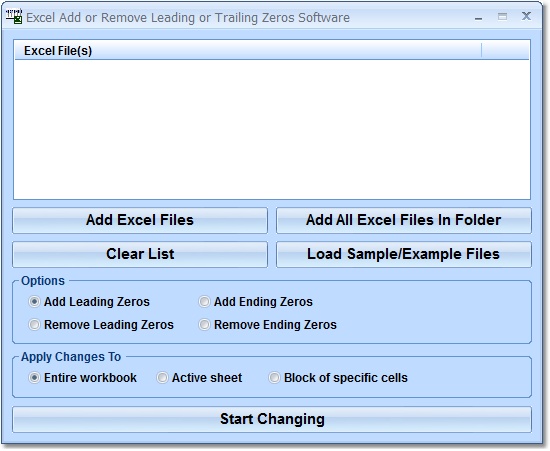Load Sample/Example Files

404,254
